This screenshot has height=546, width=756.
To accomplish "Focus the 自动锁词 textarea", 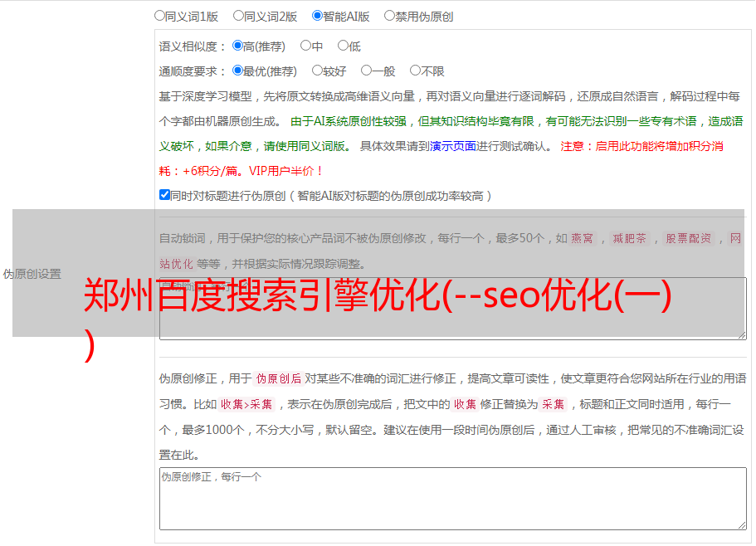I will [x=453, y=309].
